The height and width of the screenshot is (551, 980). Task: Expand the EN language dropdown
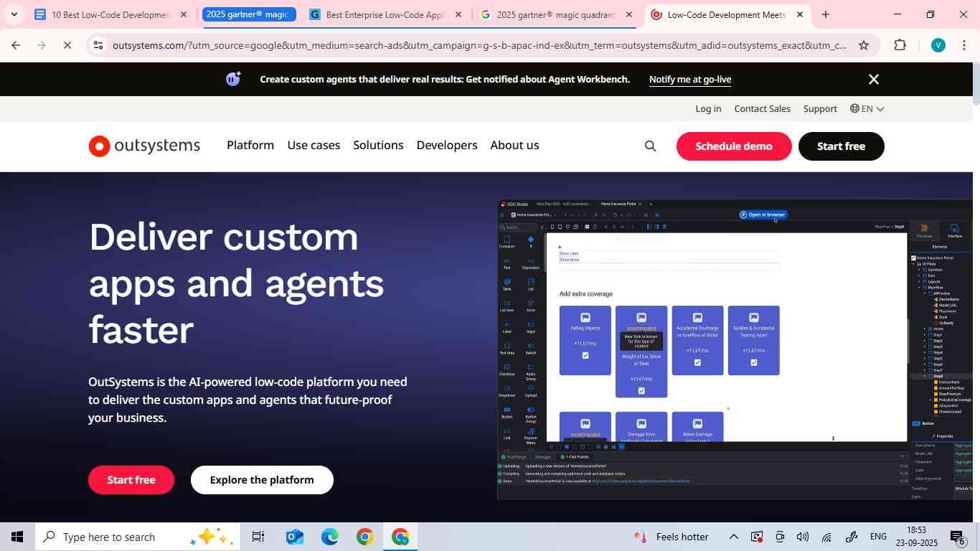(x=867, y=108)
